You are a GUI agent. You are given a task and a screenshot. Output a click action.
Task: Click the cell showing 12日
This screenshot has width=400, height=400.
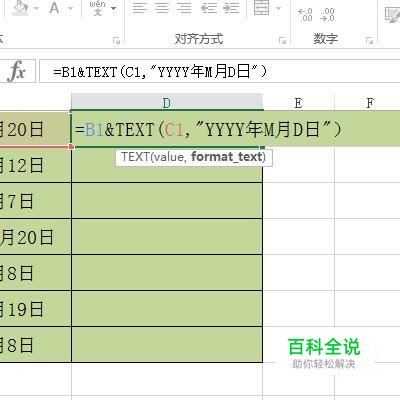35,165
